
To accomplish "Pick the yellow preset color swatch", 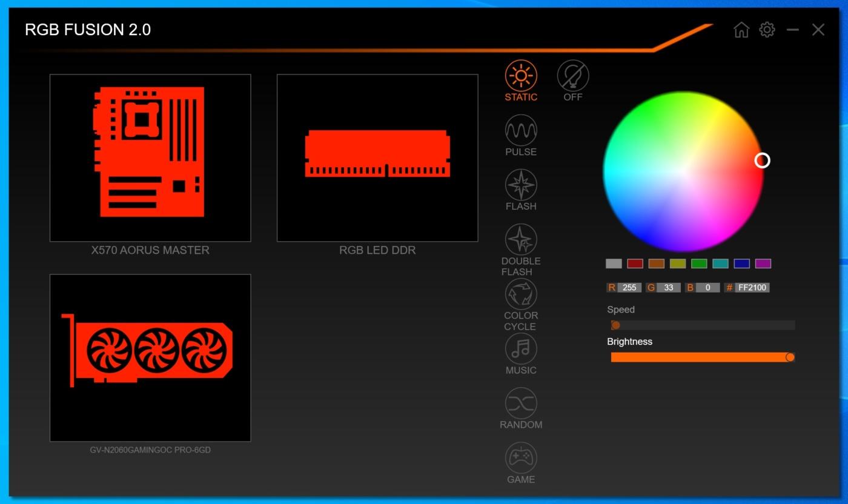I will [678, 264].
